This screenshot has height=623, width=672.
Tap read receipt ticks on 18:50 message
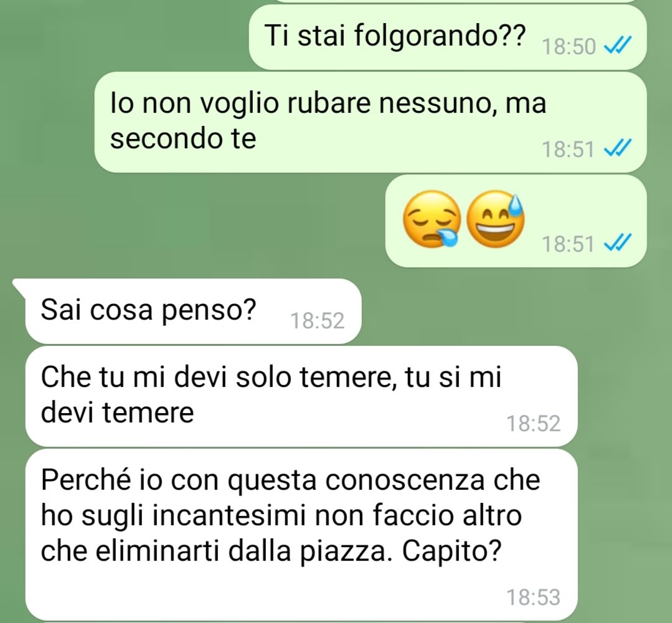coord(618,45)
